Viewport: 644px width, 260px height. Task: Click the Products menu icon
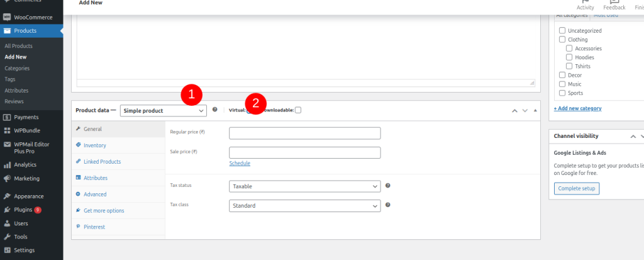[6, 31]
